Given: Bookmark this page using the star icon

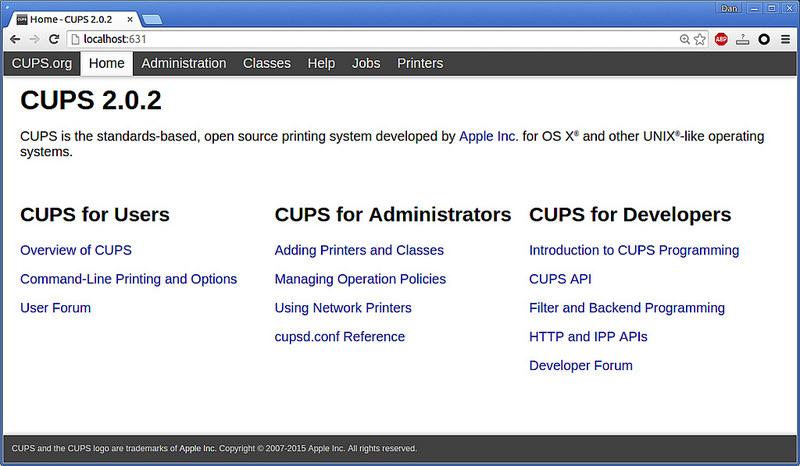Looking at the screenshot, I should click(700, 39).
